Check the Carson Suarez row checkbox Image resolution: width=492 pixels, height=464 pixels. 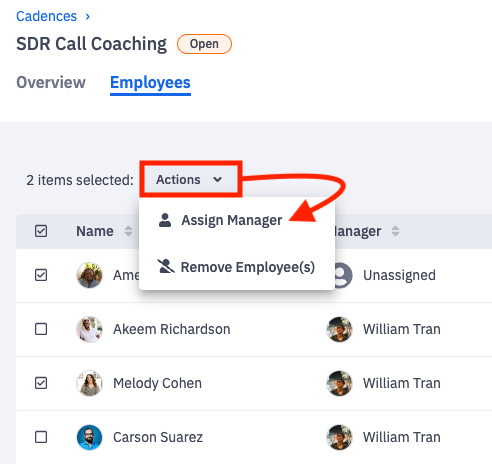41,437
